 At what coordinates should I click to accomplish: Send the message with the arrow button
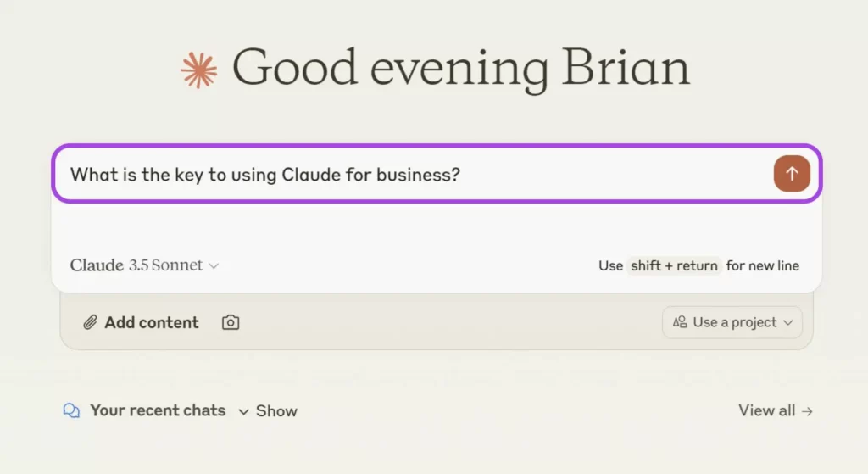coord(792,174)
